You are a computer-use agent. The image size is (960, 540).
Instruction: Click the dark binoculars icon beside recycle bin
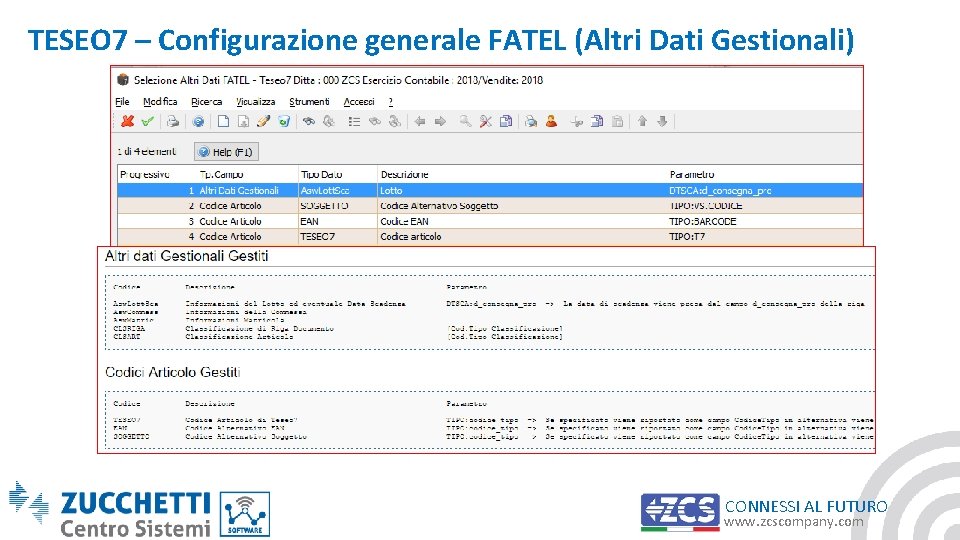click(309, 121)
